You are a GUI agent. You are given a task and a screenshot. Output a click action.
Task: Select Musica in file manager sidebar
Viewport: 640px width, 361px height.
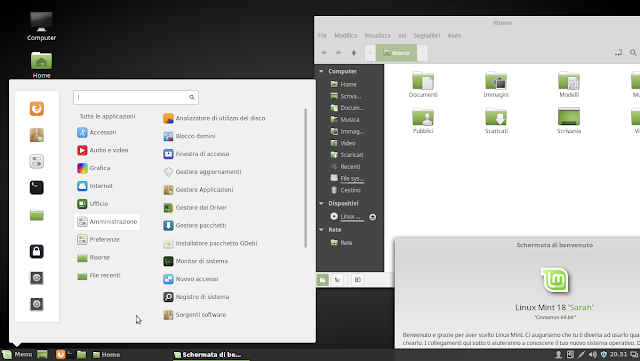345,120
